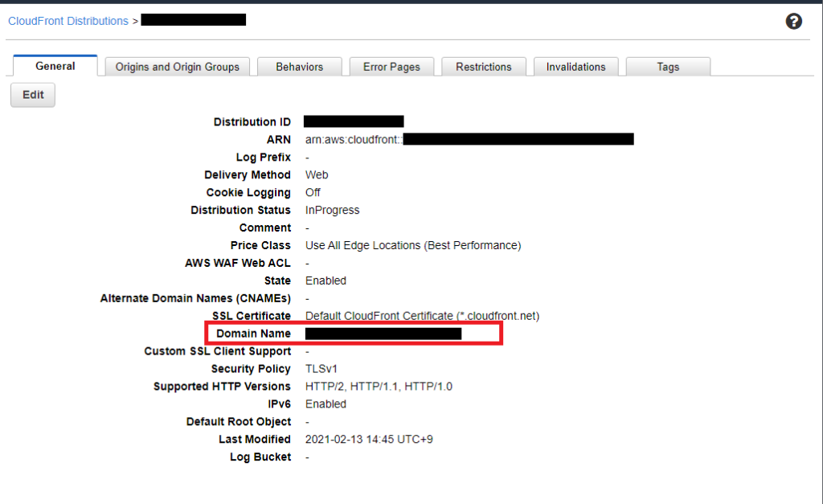This screenshot has height=504, width=823.
Task: Open the help question mark icon
Action: point(793,22)
